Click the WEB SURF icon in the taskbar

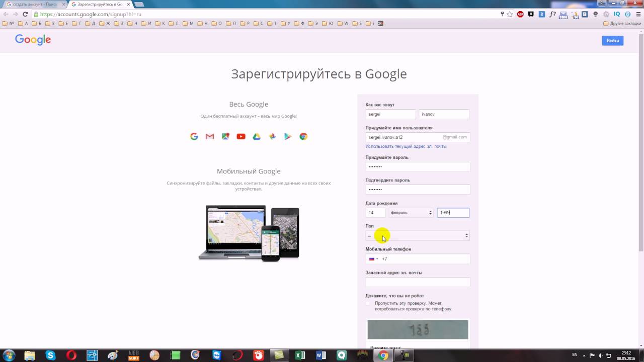pos(134,355)
